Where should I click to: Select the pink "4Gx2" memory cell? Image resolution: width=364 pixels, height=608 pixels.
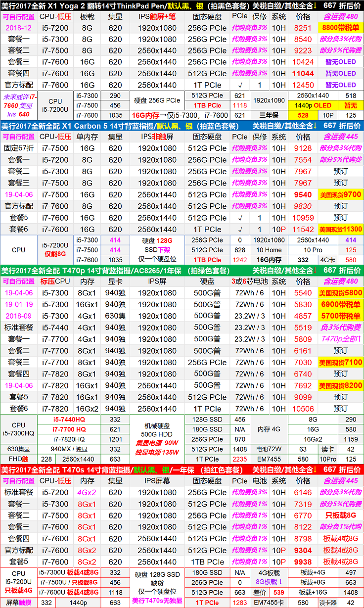(x=88, y=492)
